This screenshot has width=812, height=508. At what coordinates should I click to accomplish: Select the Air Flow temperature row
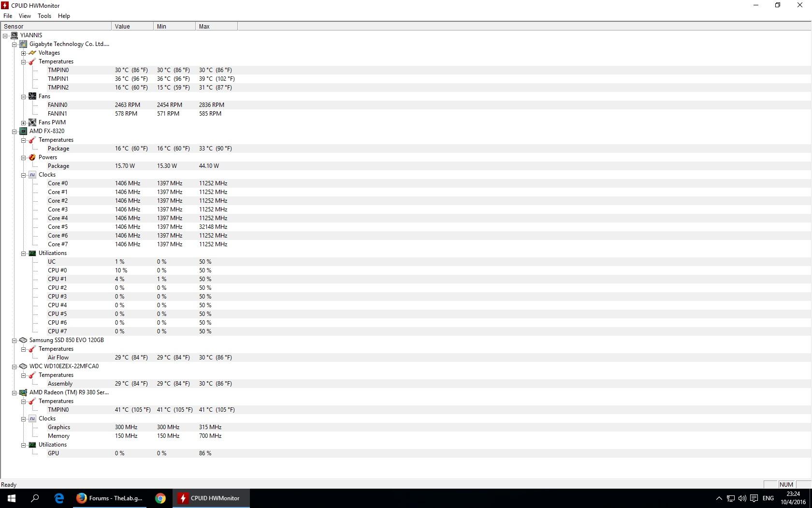pyautogui.click(x=406, y=358)
